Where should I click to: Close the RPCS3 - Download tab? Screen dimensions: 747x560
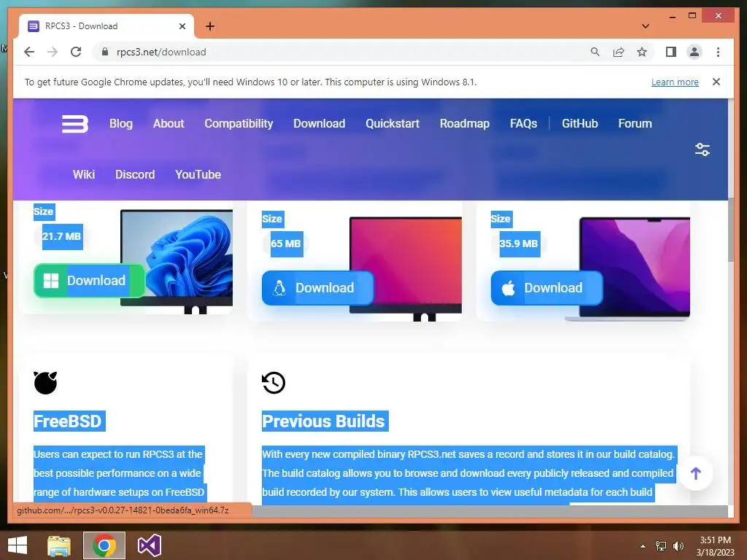pos(182,26)
